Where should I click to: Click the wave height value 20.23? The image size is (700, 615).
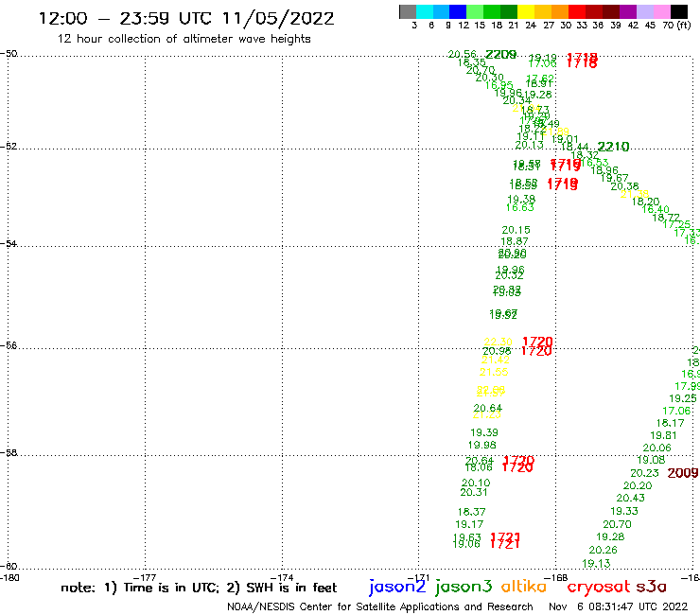pyautogui.click(x=644, y=473)
